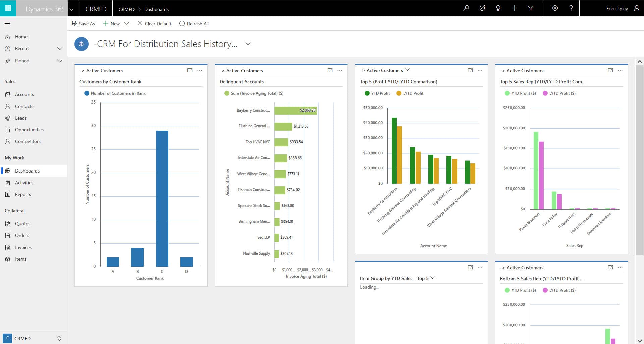Click the help question mark icon
This screenshot has width=644, height=344.
tap(571, 8)
